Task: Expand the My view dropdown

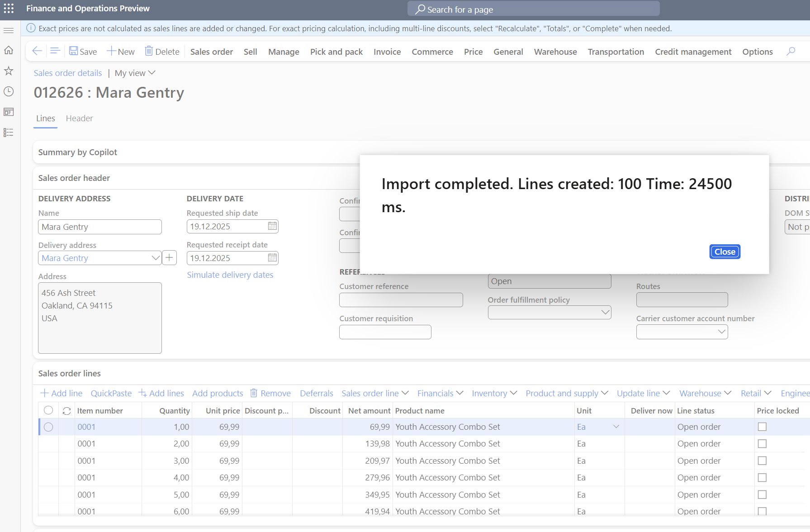Action: tap(135, 73)
